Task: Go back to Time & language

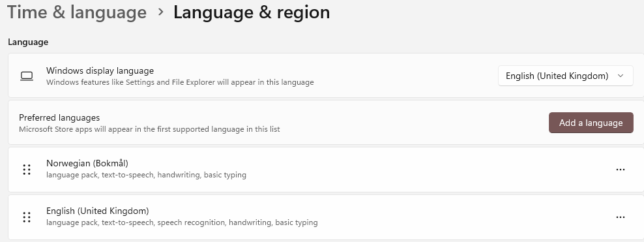Action: coord(77,12)
